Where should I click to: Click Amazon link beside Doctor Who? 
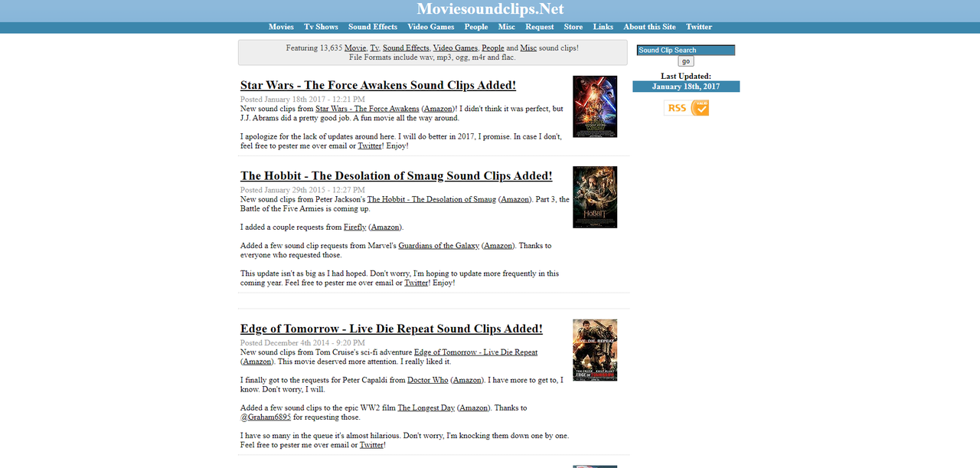point(468,380)
